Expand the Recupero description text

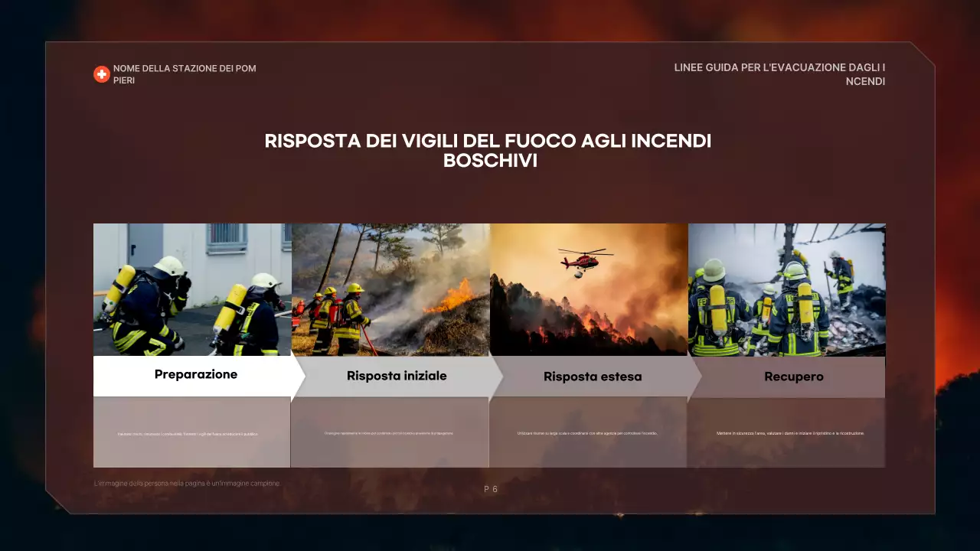786,432
